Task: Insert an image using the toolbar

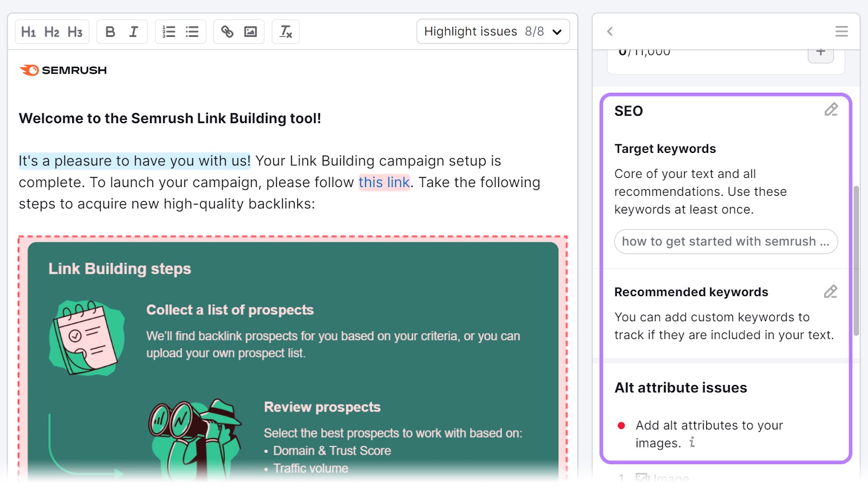Action: click(250, 31)
